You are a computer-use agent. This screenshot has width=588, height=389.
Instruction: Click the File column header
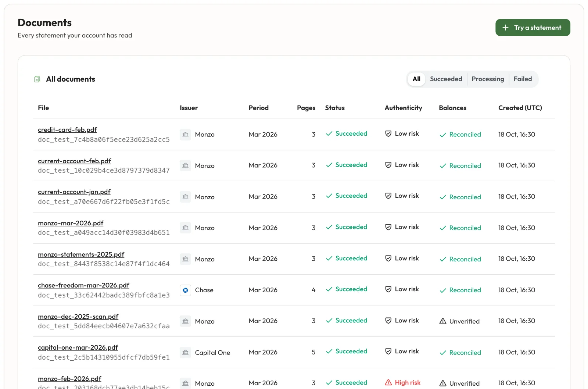pyautogui.click(x=43, y=108)
